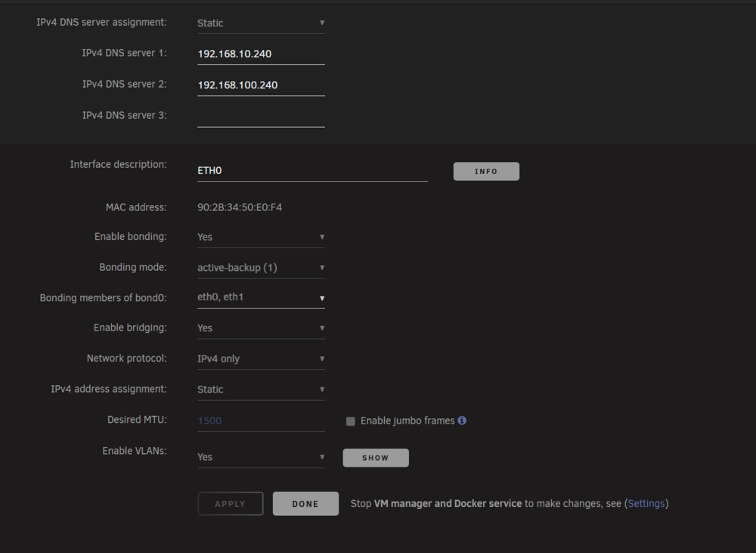756x553 pixels.
Task: Click the SHOW VLANs button
Action: 376,458
